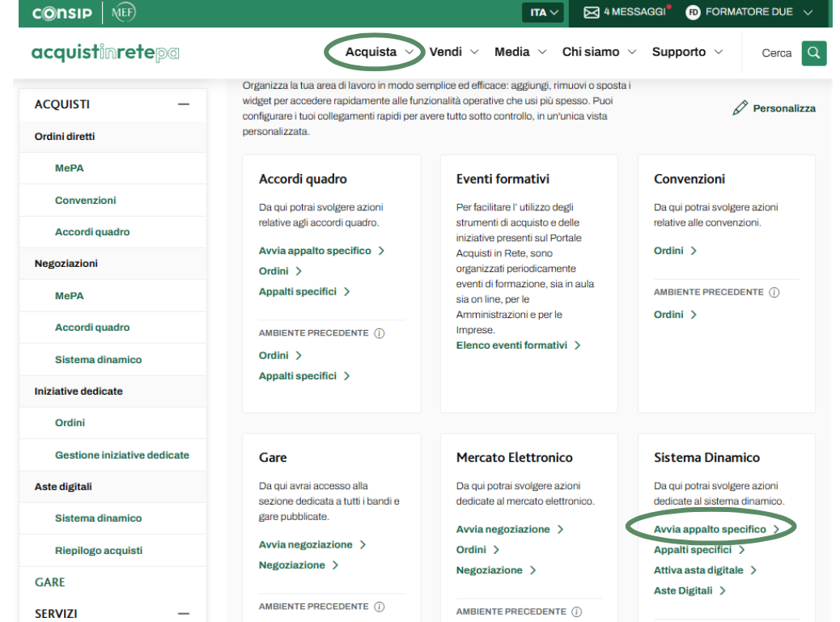Collapse the SERVIZI sidebar section
This screenshot has width=840, height=622.
coord(184,614)
